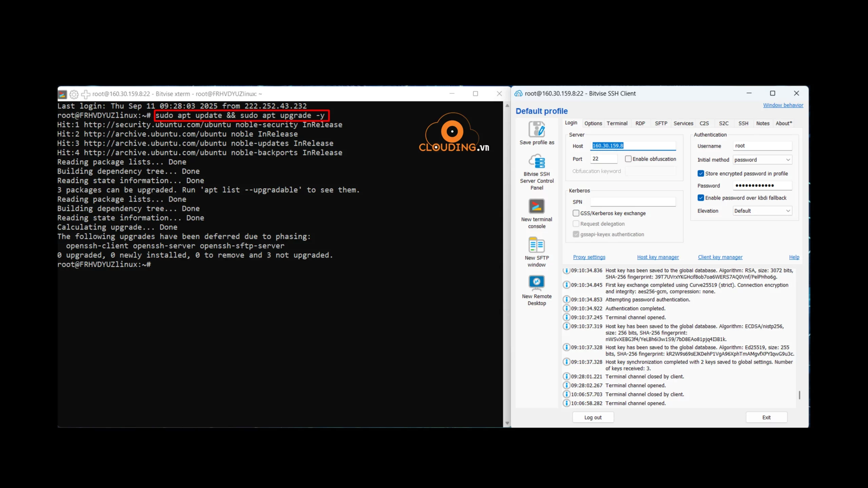The image size is (868, 488).
Task: Open Proxy settings link
Action: click(589, 257)
